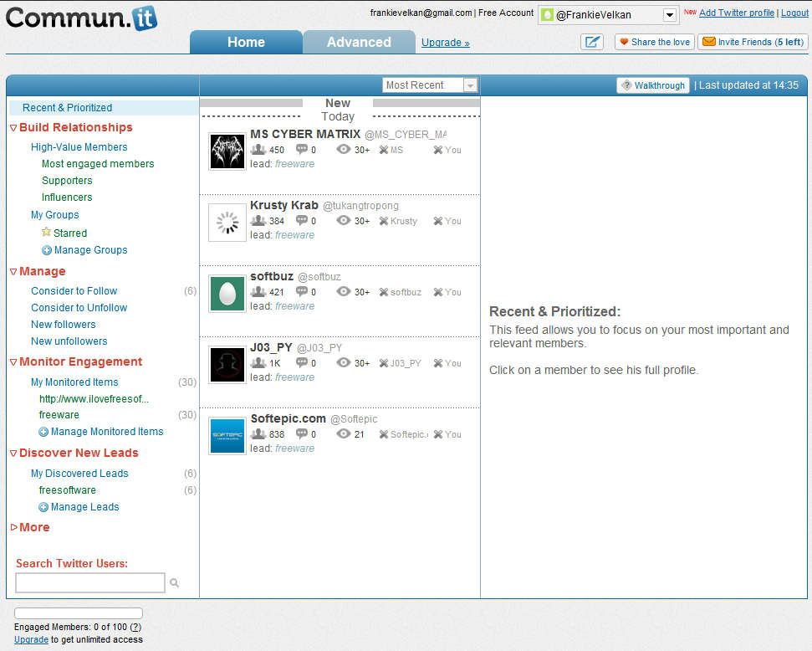Click the X icon next to Softepic label
The width and height of the screenshot is (812, 651).
(384, 433)
